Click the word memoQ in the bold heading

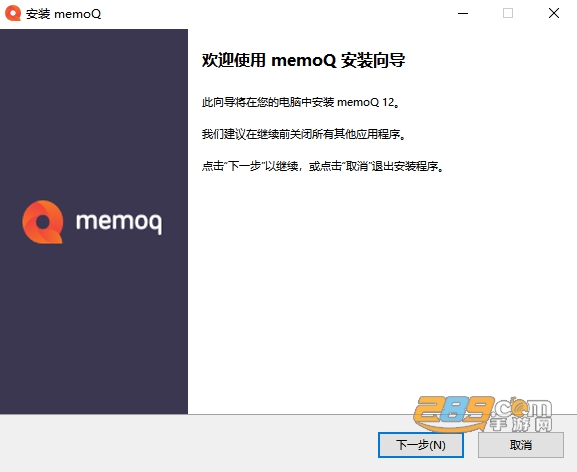[304, 60]
